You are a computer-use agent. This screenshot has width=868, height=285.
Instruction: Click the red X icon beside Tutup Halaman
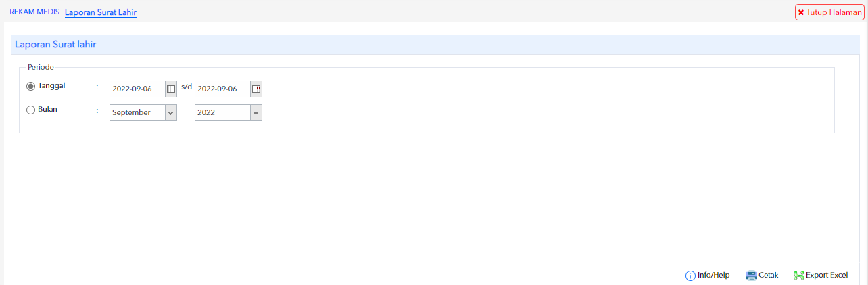pos(801,12)
